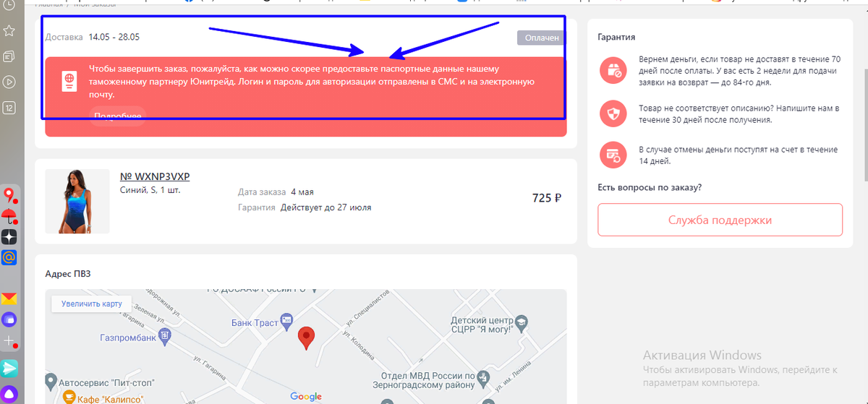Click the Увеличить карту button

click(92, 304)
